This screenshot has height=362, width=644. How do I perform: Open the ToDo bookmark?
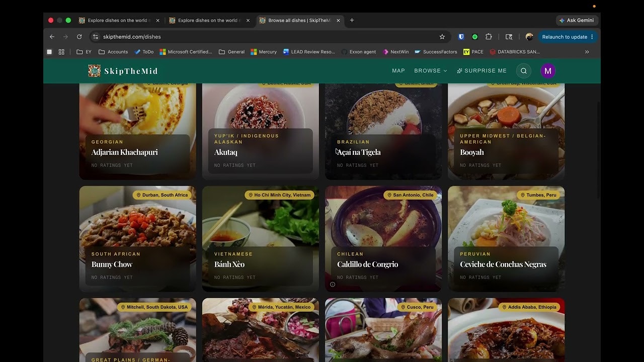coord(144,52)
